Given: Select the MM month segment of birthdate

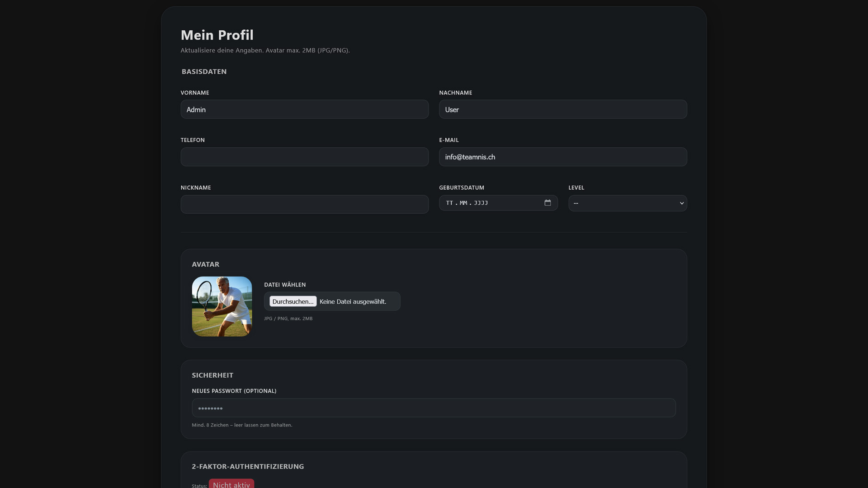Looking at the screenshot, I should pos(463,203).
